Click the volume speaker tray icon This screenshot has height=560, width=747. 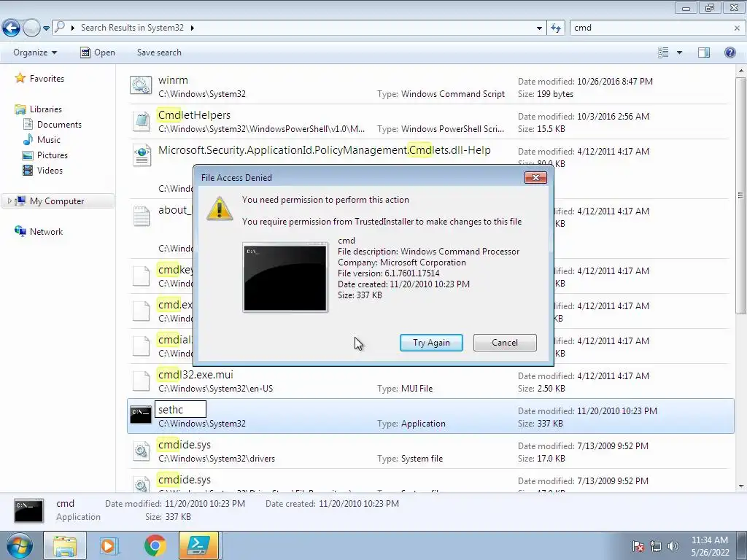tap(673, 546)
